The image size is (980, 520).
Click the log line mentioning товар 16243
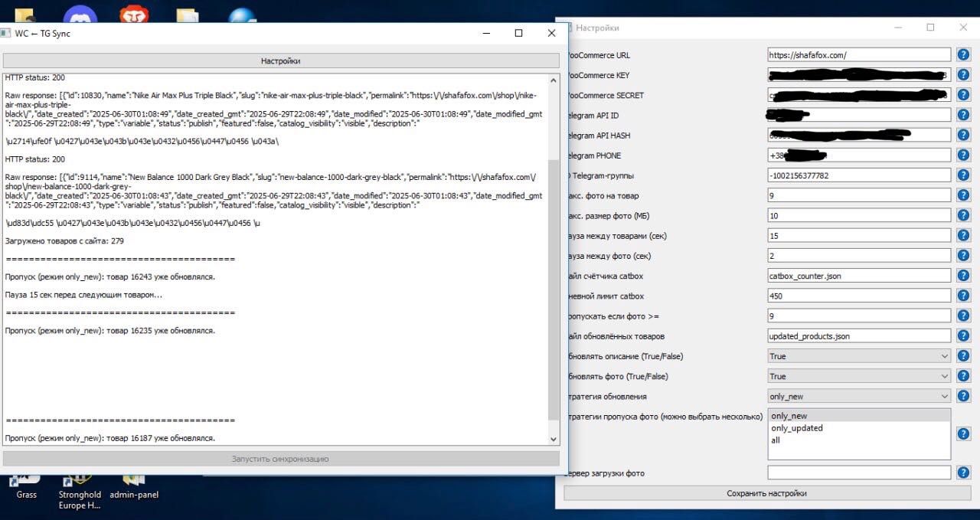(109, 277)
